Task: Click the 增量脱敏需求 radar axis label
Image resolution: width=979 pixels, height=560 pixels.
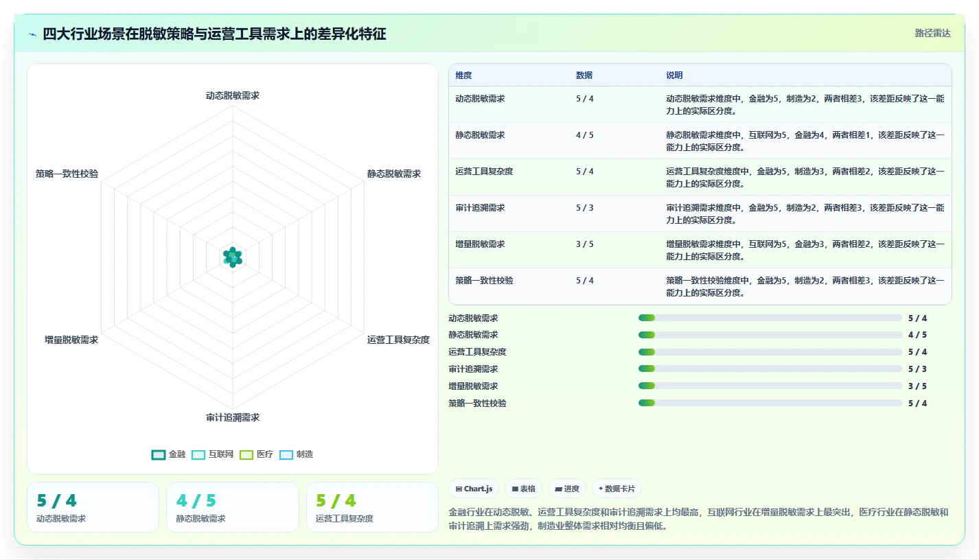Action: (x=71, y=340)
